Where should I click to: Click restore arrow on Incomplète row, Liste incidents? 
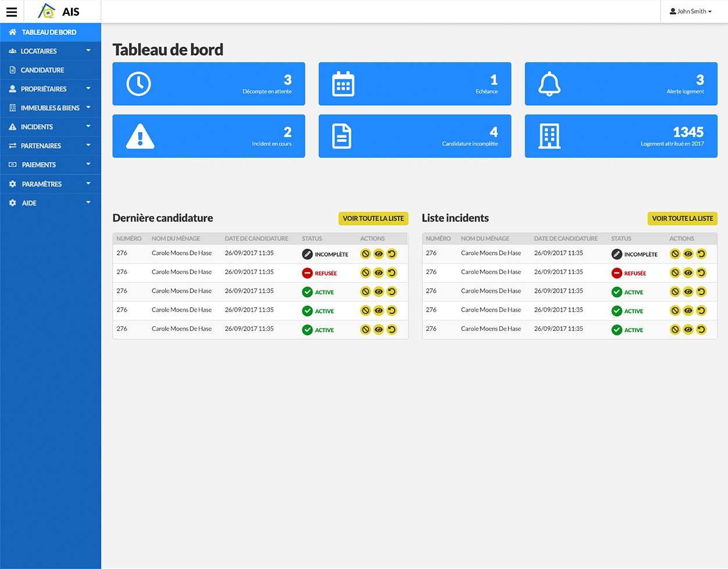[701, 254]
